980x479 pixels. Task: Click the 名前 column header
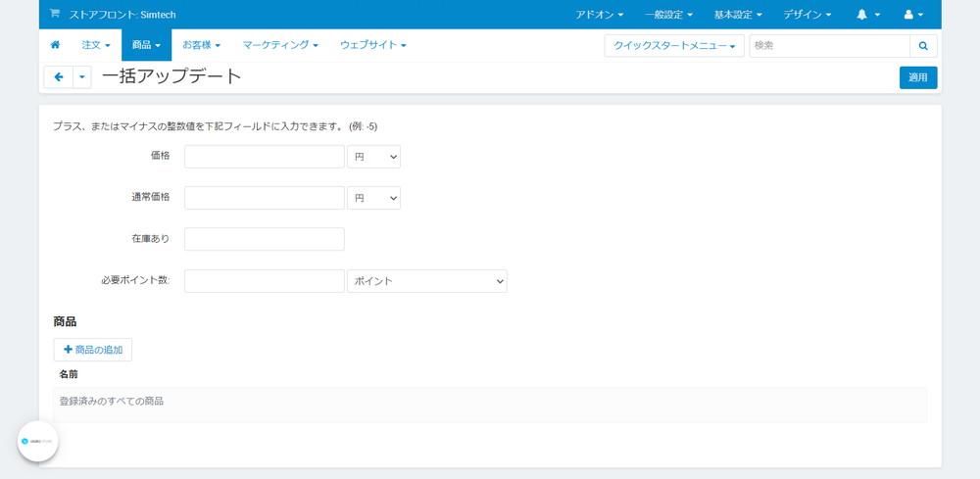coord(69,375)
